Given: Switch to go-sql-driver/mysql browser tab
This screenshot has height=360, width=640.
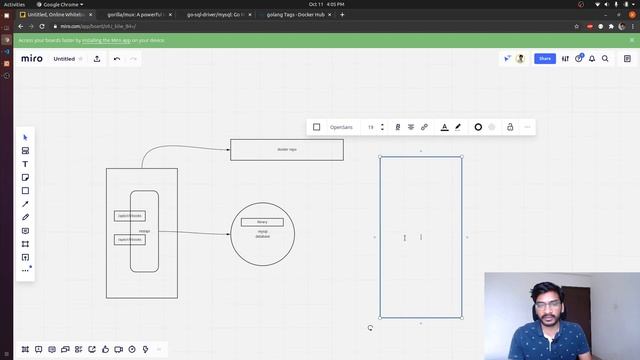Looking at the screenshot, I should (215, 15).
